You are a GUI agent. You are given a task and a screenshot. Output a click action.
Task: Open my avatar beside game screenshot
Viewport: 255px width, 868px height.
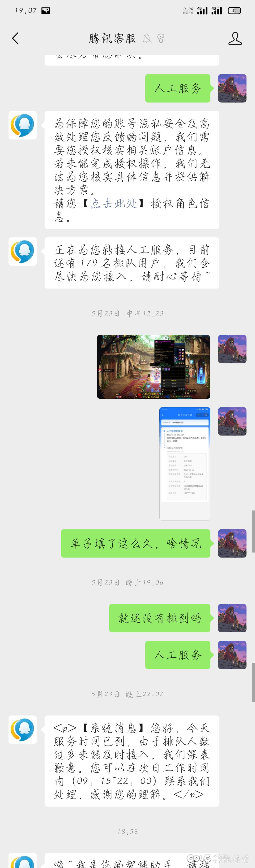[x=232, y=349]
